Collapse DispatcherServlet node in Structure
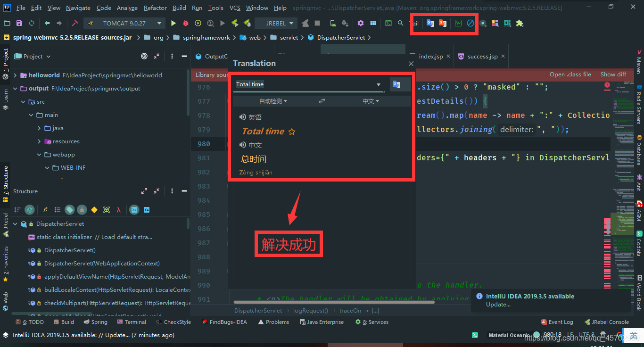 click(15, 223)
